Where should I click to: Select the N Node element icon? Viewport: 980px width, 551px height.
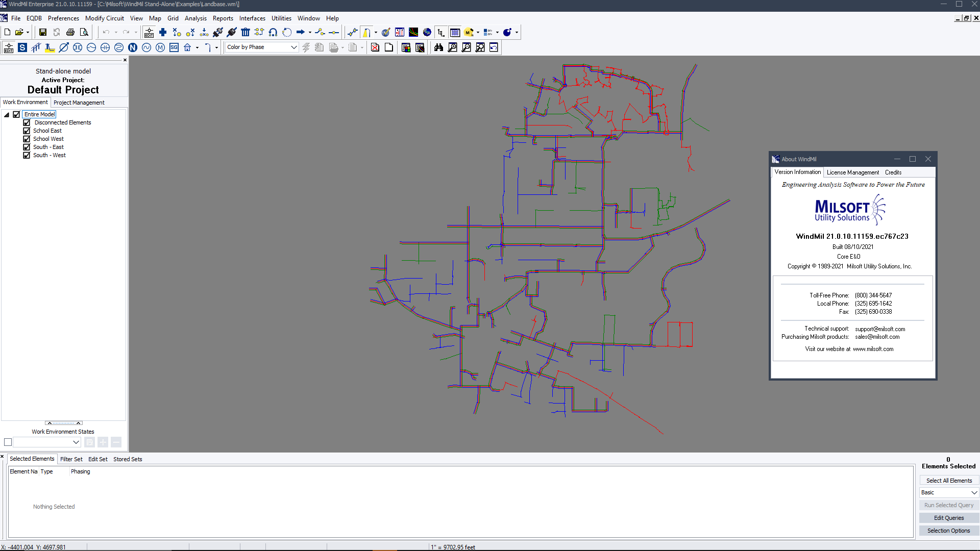(133, 47)
